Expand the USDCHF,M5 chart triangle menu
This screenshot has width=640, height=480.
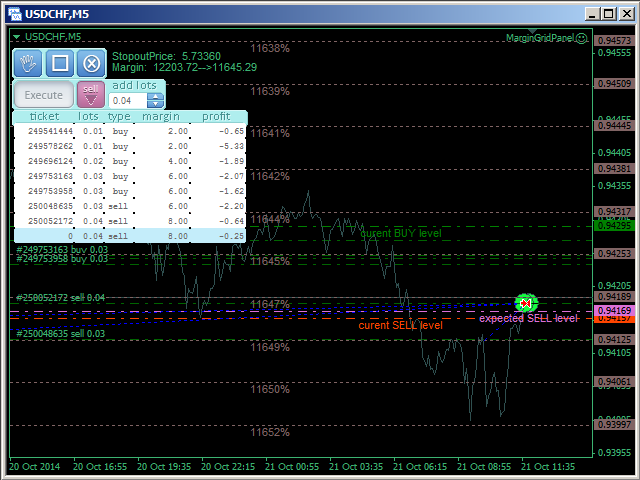[x=16, y=37]
